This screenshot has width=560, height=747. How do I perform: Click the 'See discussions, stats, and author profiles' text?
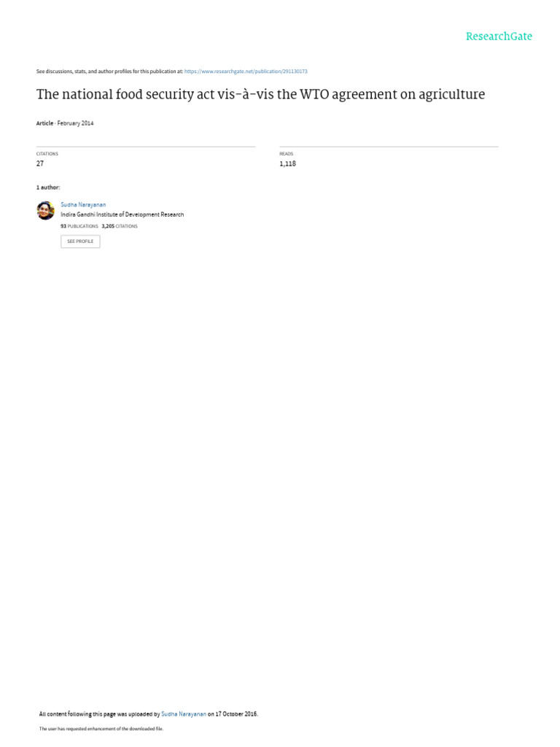109,71
